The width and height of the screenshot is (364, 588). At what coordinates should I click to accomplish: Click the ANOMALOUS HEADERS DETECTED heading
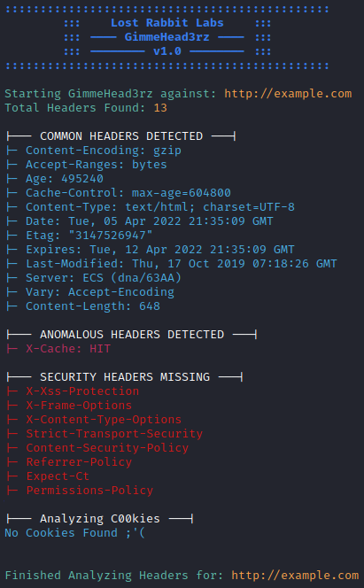[132, 335]
